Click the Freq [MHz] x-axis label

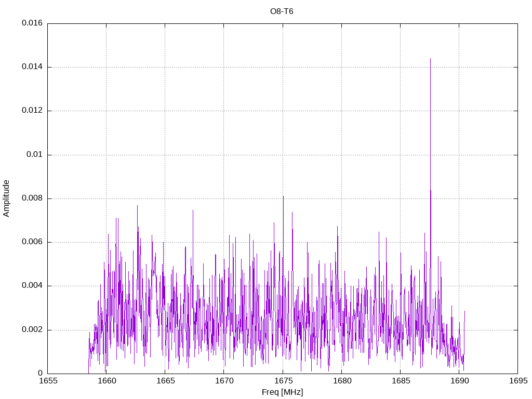point(282,392)
